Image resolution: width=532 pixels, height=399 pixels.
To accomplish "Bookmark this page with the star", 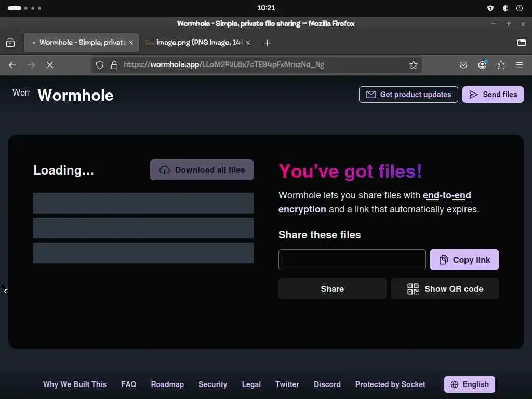I will [413, 65].
